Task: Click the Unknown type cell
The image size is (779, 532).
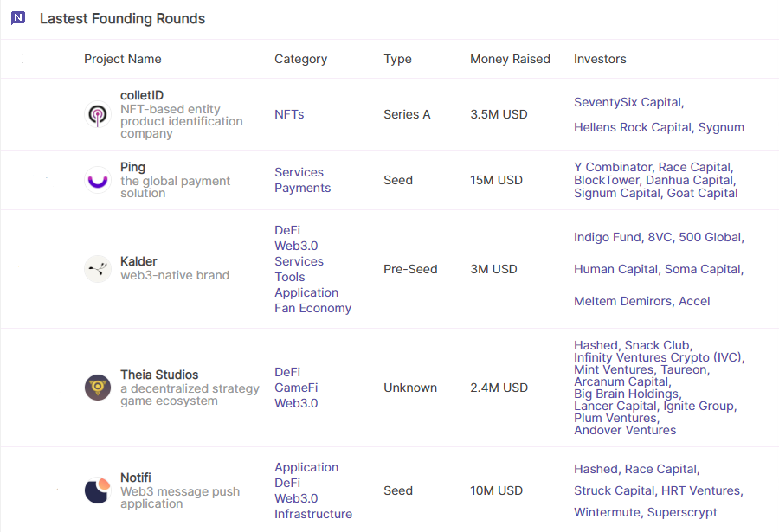Action: (410, 388)
